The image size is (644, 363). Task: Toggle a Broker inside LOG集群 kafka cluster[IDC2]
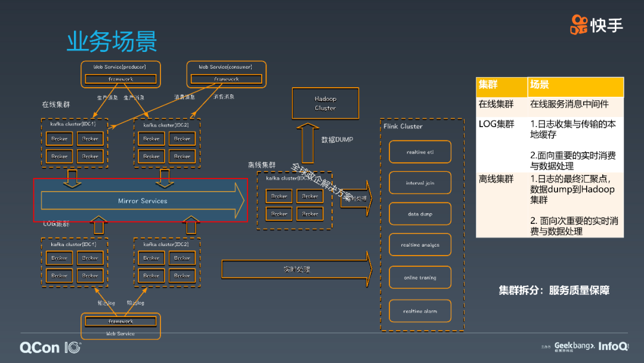tap(151, 257)
